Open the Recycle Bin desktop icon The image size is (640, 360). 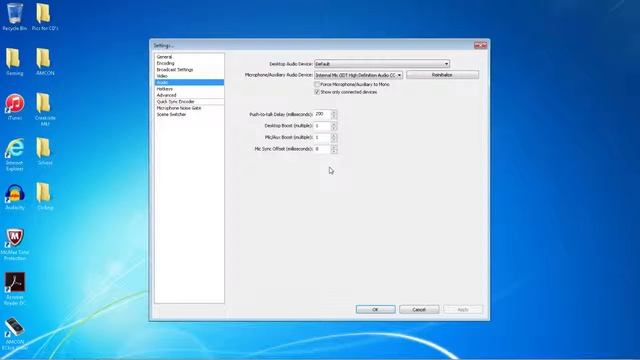15,16
